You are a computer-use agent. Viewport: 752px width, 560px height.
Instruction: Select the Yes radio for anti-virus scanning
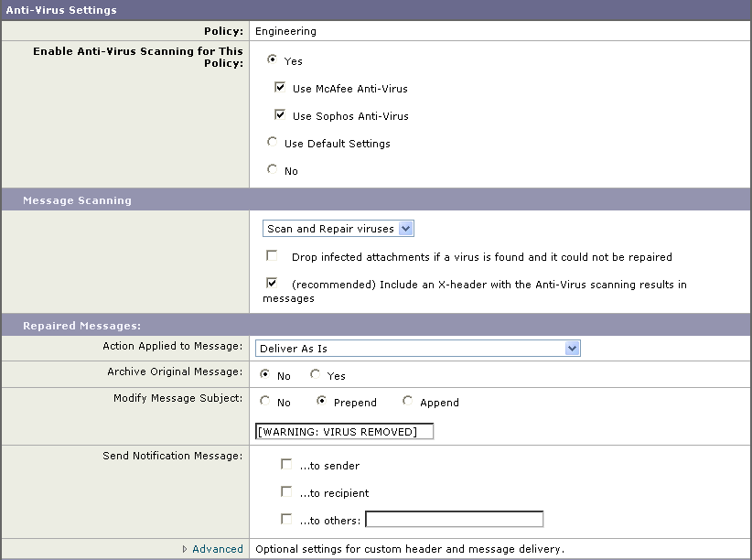[272, 59]
